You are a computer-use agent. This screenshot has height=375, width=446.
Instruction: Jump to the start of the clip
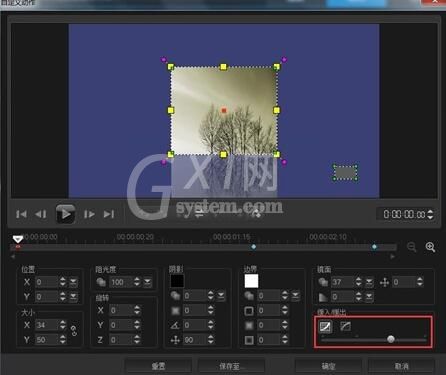pyautogui.click(x=21, y=214)
